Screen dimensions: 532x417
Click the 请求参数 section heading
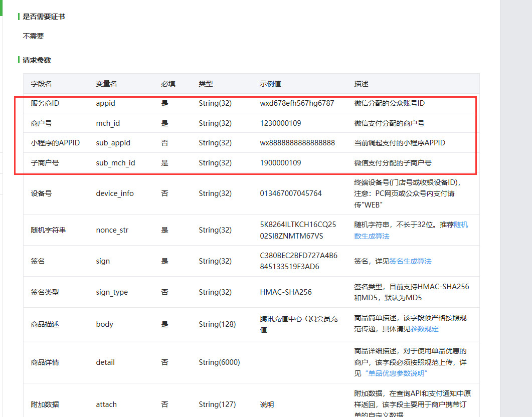point(37,60)
